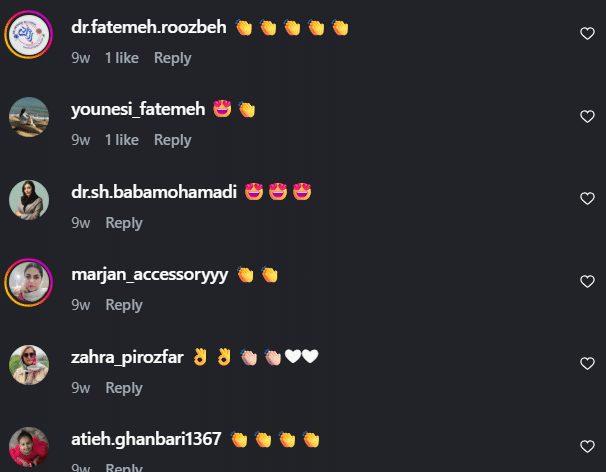
Task: Click atieh.ghanbari1367's avatar
Action: click(29, 447)
